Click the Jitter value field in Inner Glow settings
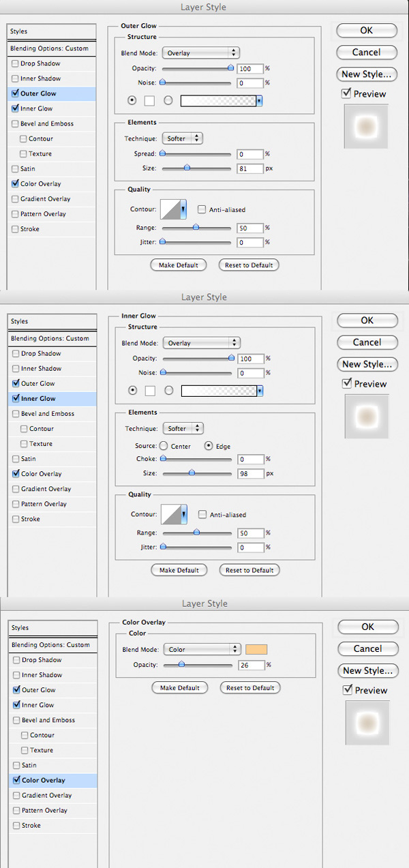This screenshot has height=868, width=409. point(251,548)
